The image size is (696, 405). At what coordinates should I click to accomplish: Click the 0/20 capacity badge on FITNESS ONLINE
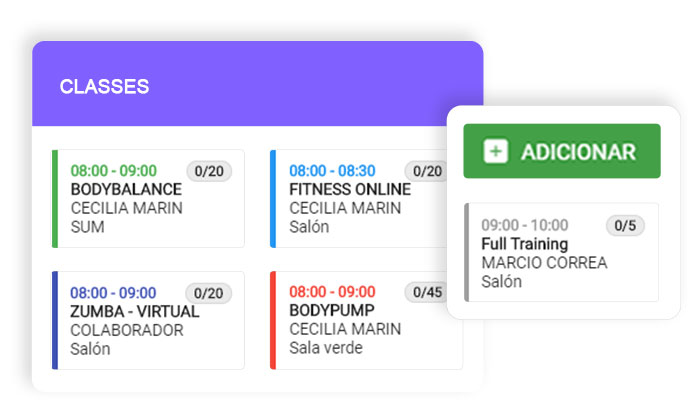(x=427, y=171)
